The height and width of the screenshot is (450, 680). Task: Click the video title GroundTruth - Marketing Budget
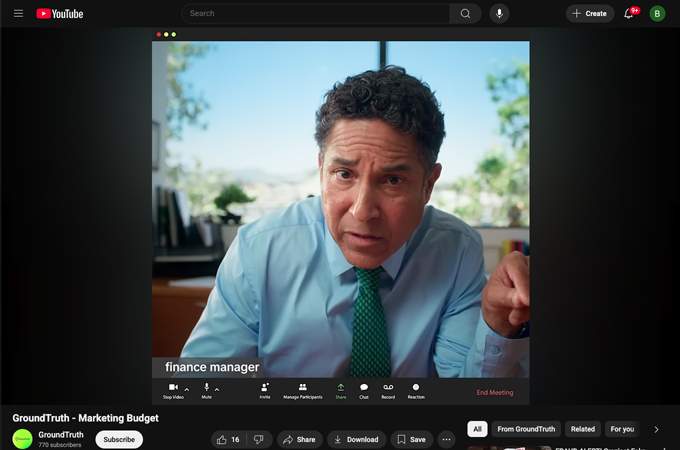pos(85,418)
